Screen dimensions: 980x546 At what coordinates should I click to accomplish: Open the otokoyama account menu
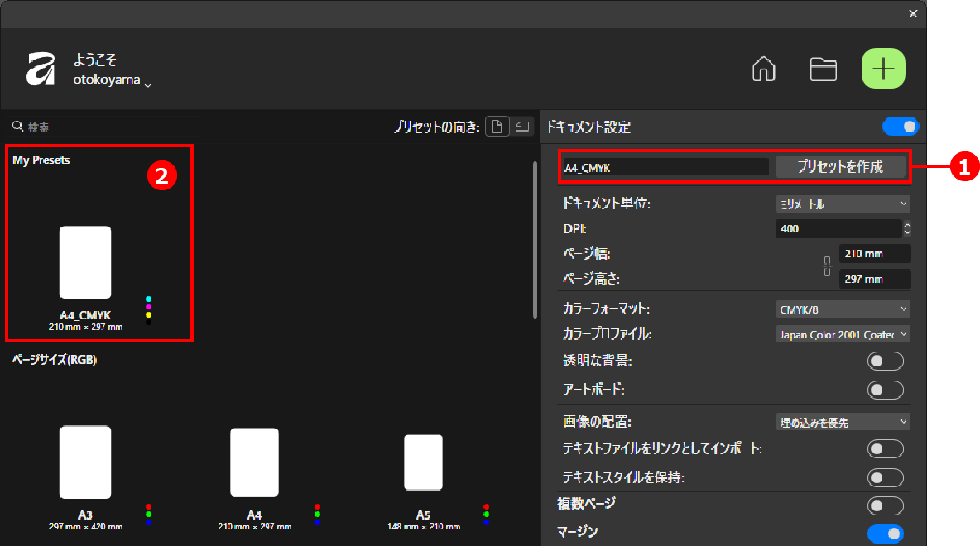pos(113,82)
